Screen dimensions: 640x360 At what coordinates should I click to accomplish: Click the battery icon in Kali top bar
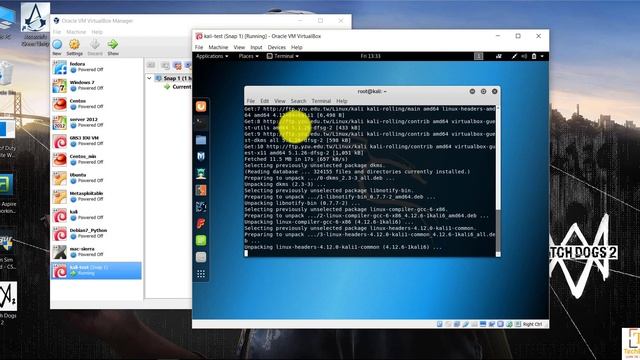534,56
